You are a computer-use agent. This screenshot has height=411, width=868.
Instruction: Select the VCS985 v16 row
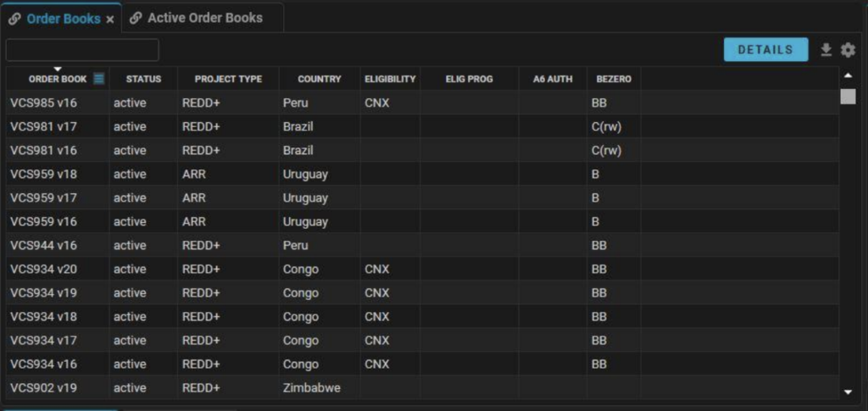pos(423,103)
